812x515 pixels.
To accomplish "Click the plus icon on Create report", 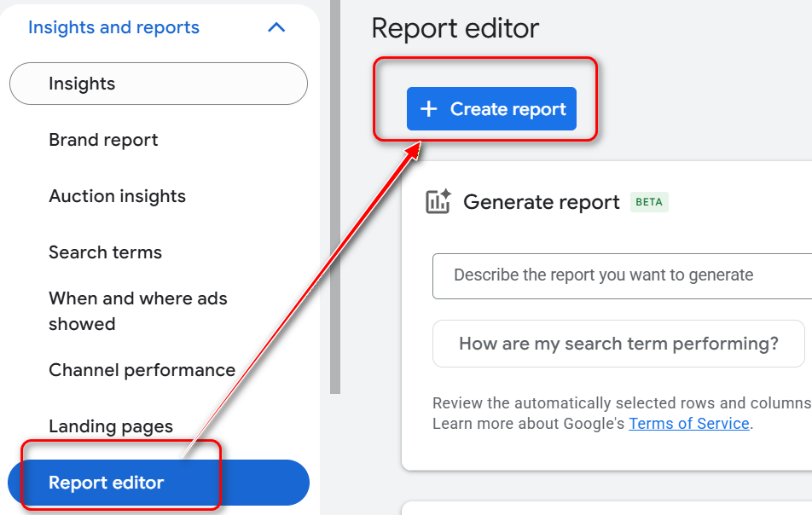I will (x=428, y=108).
